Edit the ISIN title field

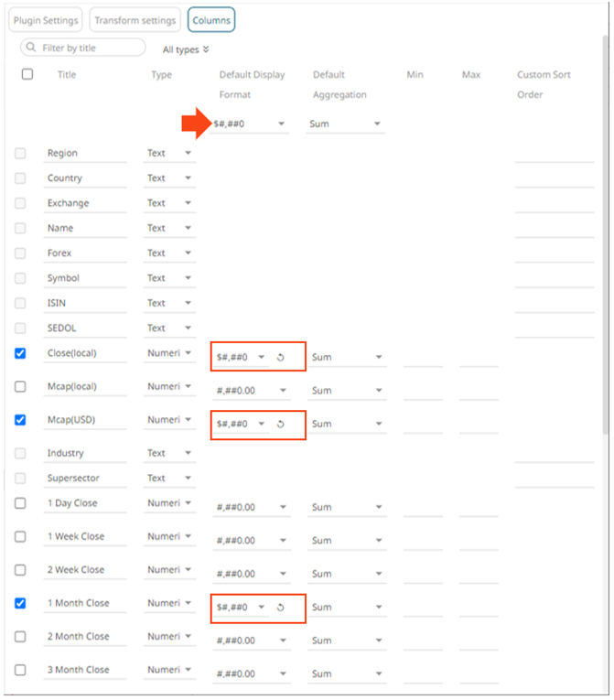pos(85,303)
